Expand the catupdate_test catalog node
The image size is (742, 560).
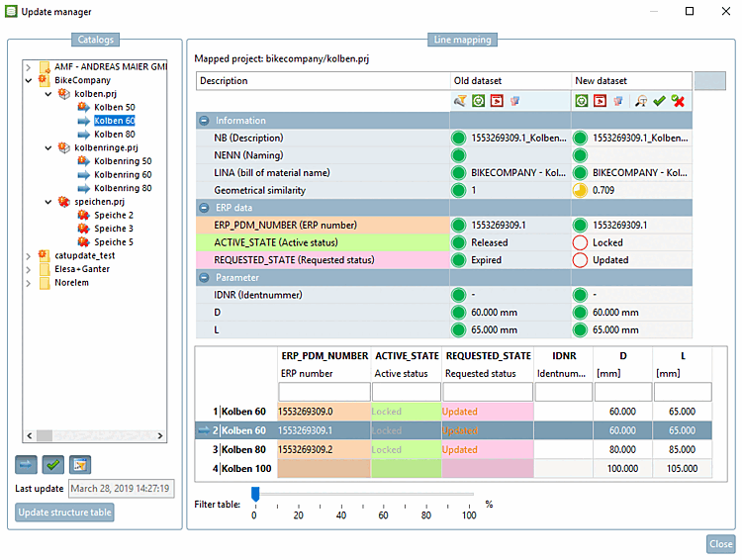coord(29,255)
